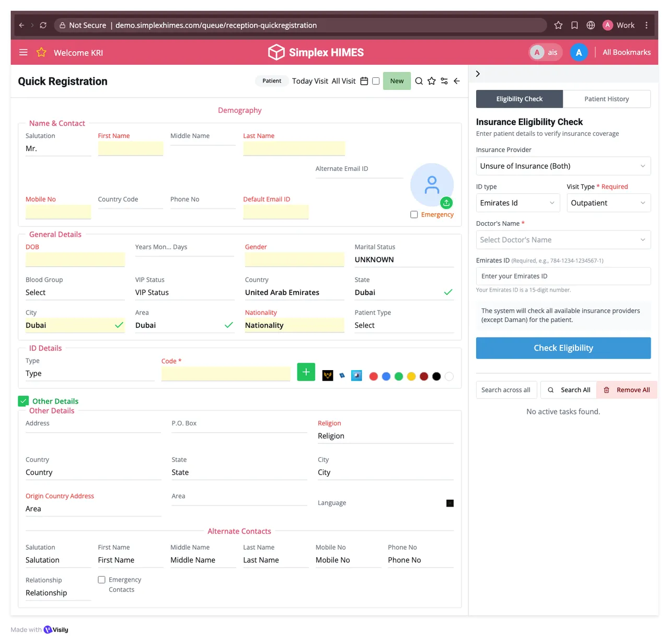This screenshot has width=669, height=644.
Task: Click the Simplex HIMES cube logo
Action: 276,52
